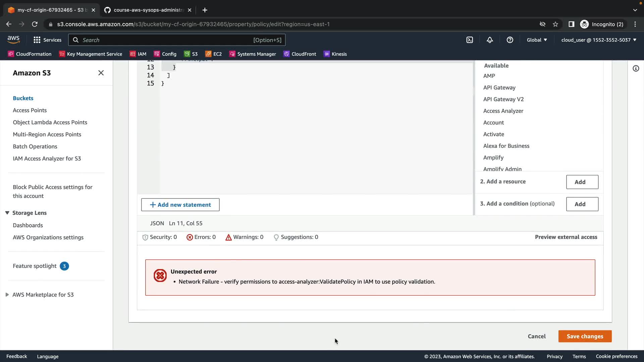Viewport: 644px width, 362px height.
Task: Click Add new statement button
Action: tap(180, 205)
